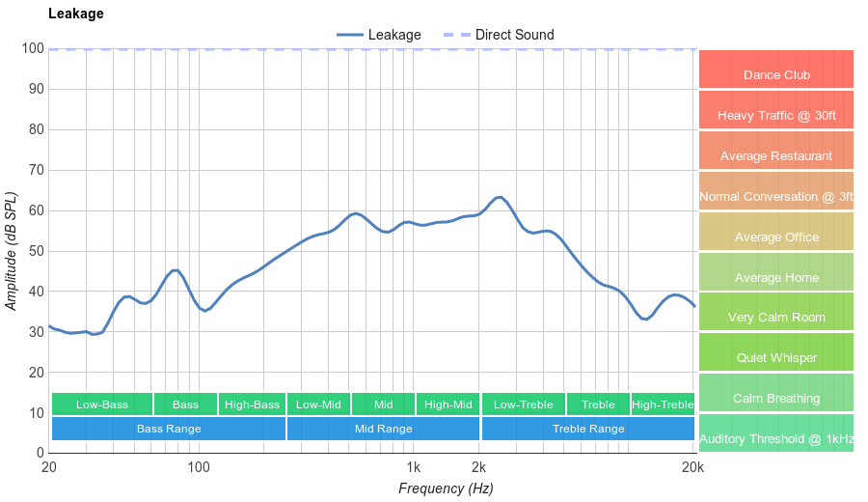Click the Leakage chart title
This screenshot has height=502, width=868.
pyautogui.click(x=76, y=14)
